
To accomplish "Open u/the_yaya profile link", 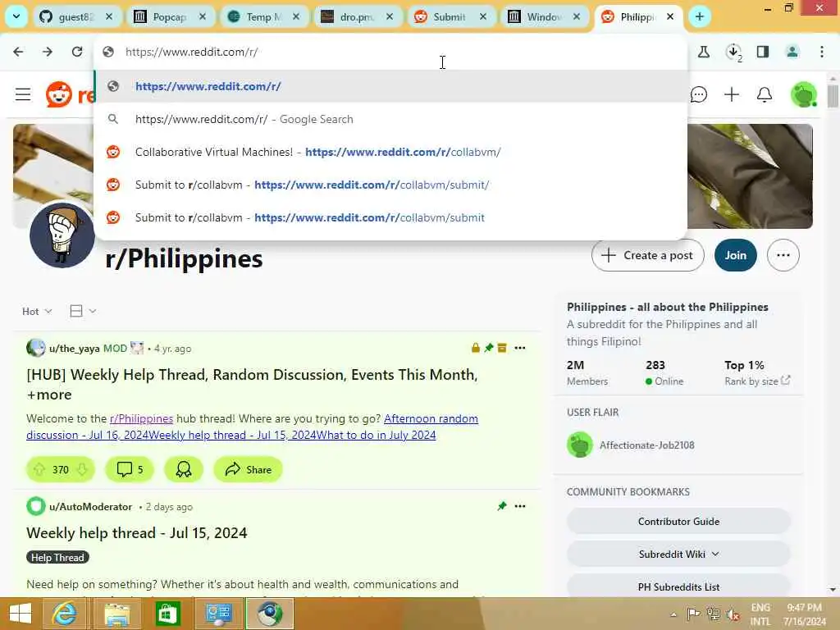I will (x=75, y=348).
